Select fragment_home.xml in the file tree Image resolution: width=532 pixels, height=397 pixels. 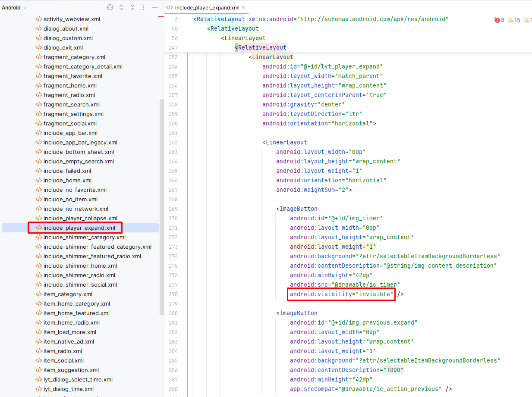70,85
